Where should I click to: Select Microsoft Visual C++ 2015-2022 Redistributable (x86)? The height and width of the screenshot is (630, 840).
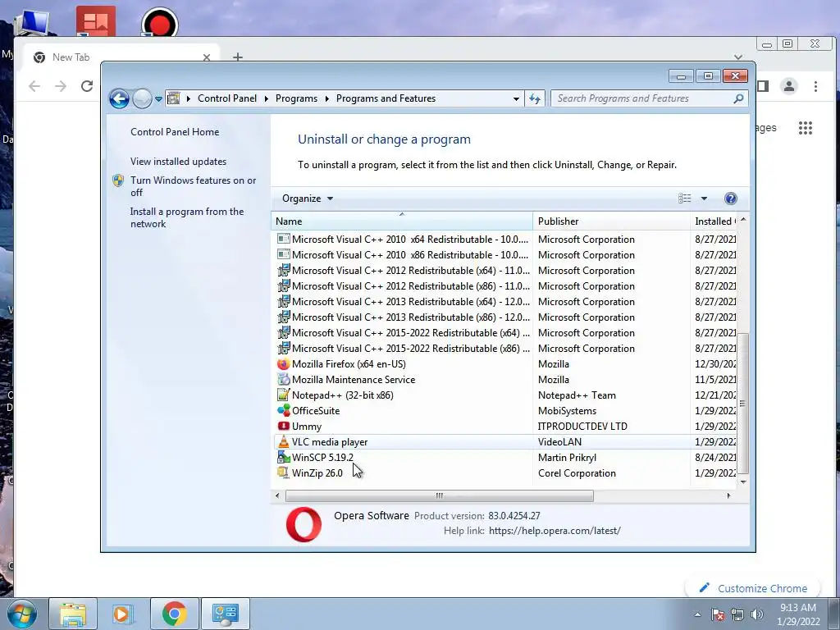click(410, 348)
